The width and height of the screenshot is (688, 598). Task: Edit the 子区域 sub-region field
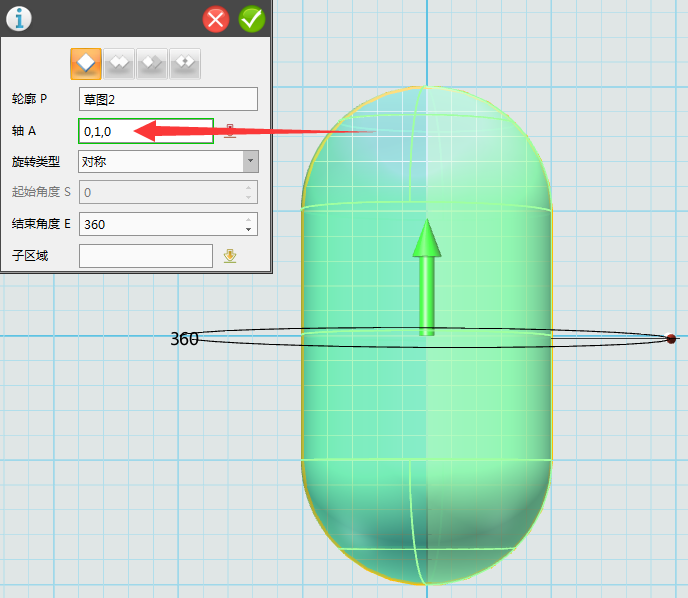(x=146, y=256)
